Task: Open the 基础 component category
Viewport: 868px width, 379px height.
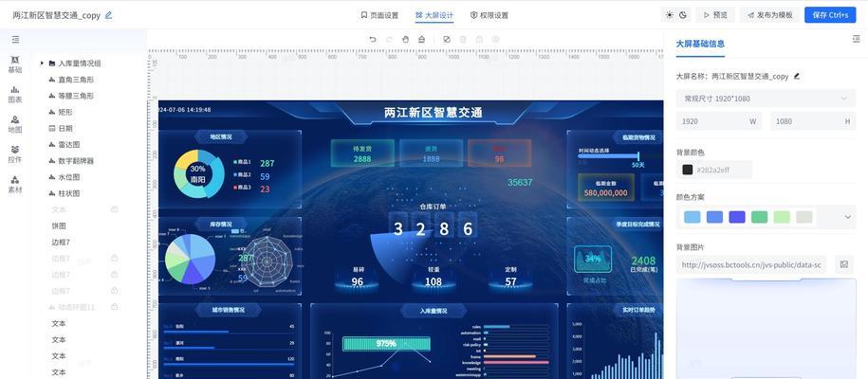Action: click(15, 64)
